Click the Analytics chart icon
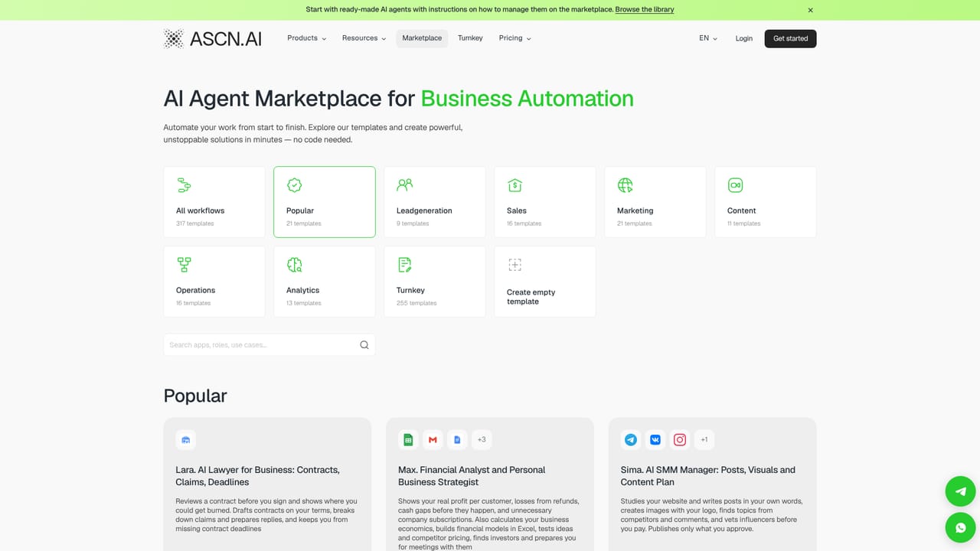Screen dimensions: 980x551 (x=294, y=265)
